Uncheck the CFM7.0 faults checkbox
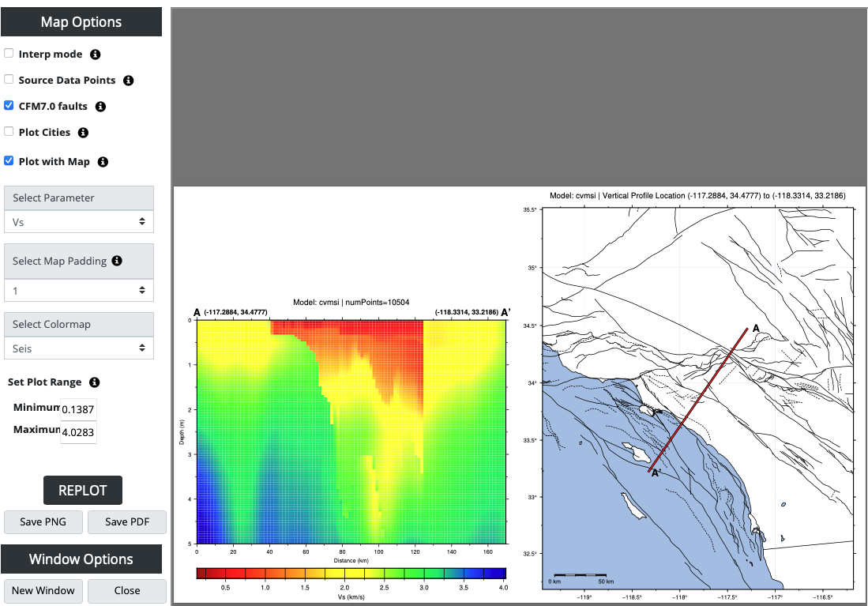The height and width of the screenshot is (606, 868). click(x=9, y=106)
